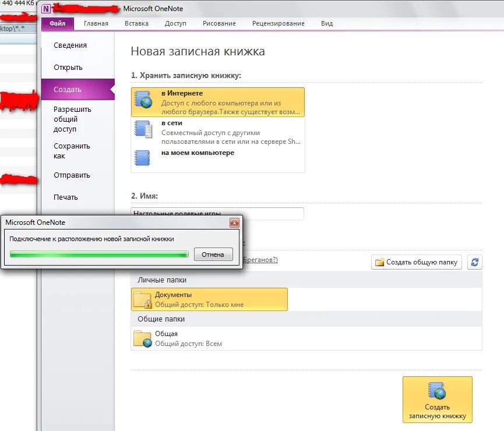Click notebook globe icon on create button

click(x=437, y=390)
